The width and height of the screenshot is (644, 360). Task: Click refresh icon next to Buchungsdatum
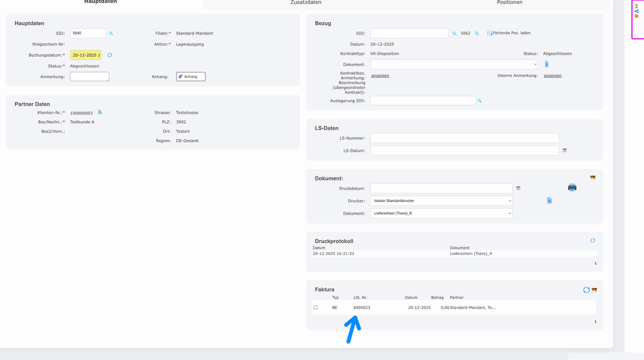pyautogui.click(x=110, y=55)
